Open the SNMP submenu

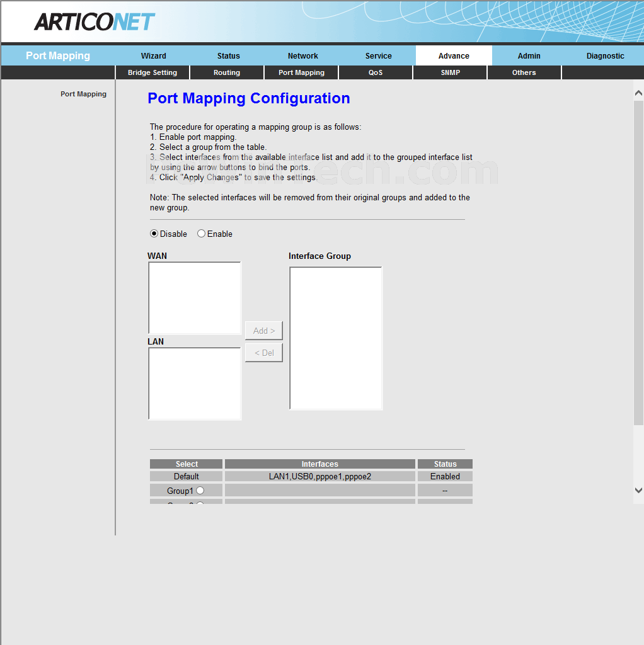point(450,72)
